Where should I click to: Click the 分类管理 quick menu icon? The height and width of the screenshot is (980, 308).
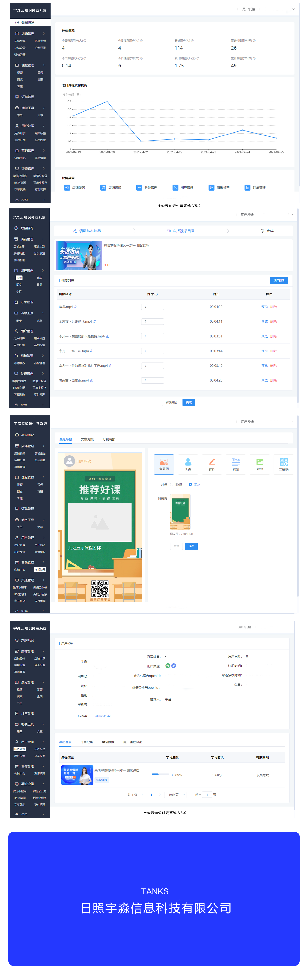(x=139, y=187)
